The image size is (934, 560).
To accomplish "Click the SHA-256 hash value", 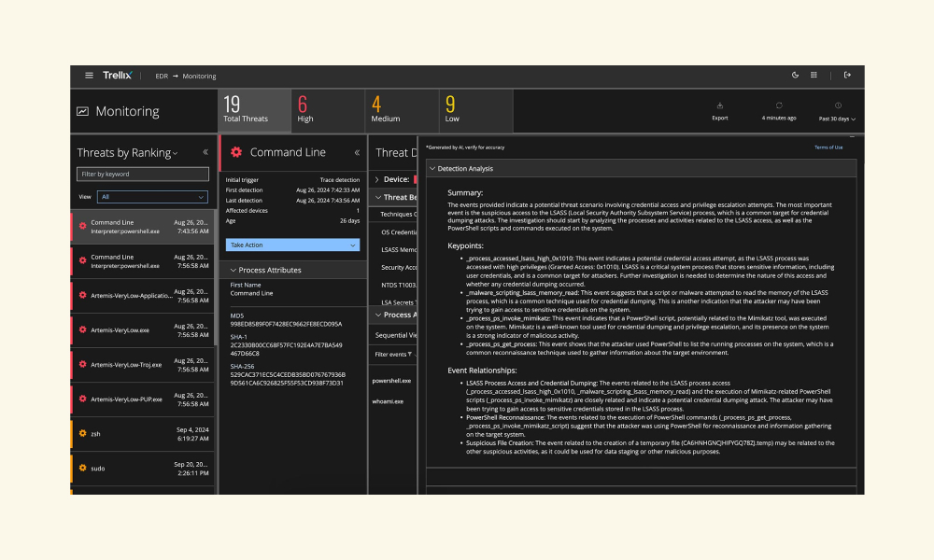I will [288, 379].
